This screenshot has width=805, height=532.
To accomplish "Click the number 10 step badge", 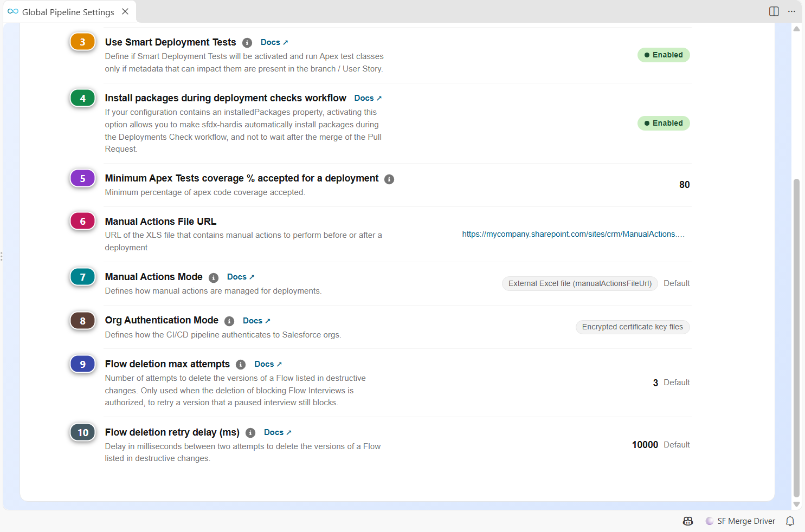I will [82, 432].
